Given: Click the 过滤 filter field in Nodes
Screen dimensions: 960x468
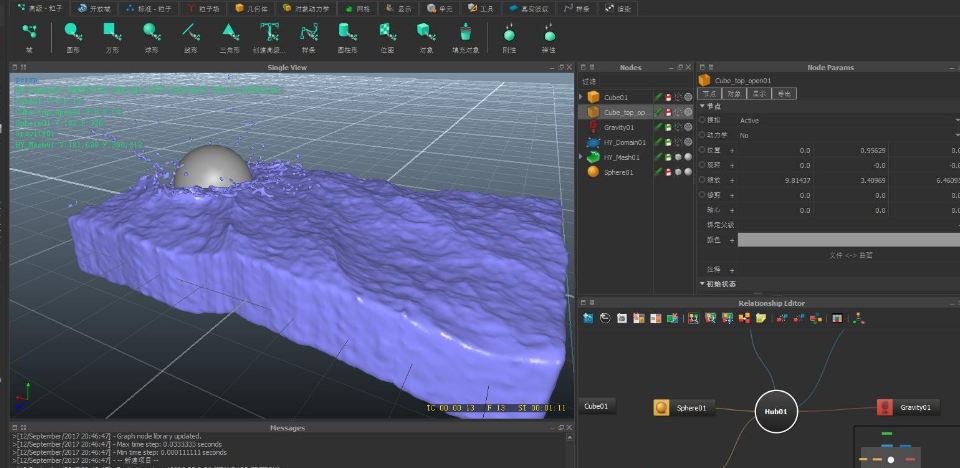Looking at the screenshot, I should click(636, 81).
